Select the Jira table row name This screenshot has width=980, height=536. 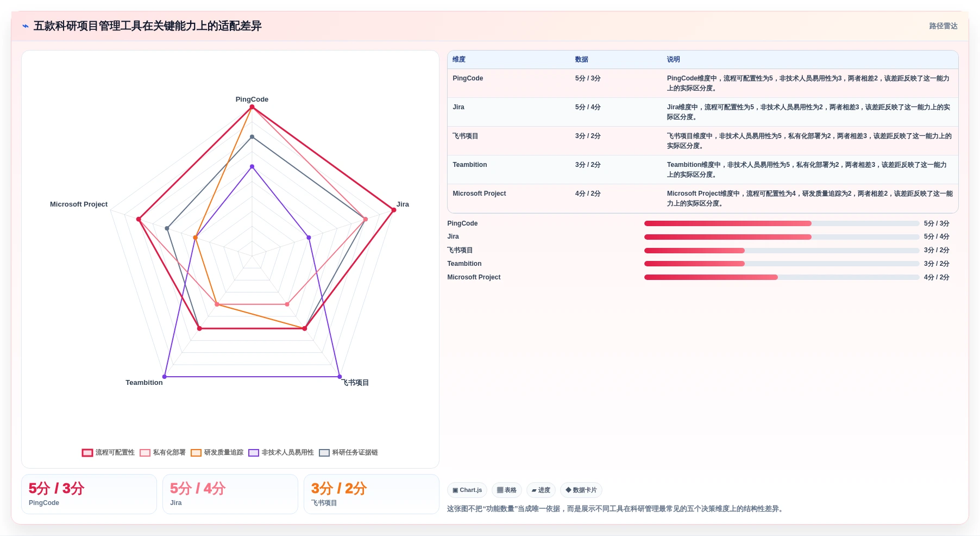[x=458, y=107]
